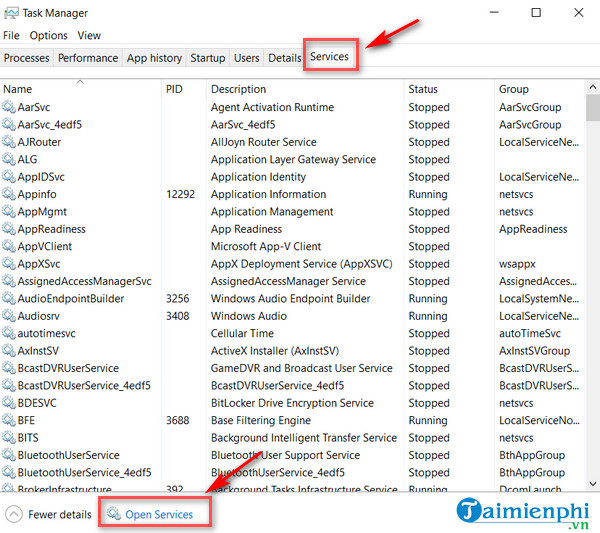Click the gear icon beside AarSvc_4edf5
This screenshot has height=533, width=600.
[9, 124]
